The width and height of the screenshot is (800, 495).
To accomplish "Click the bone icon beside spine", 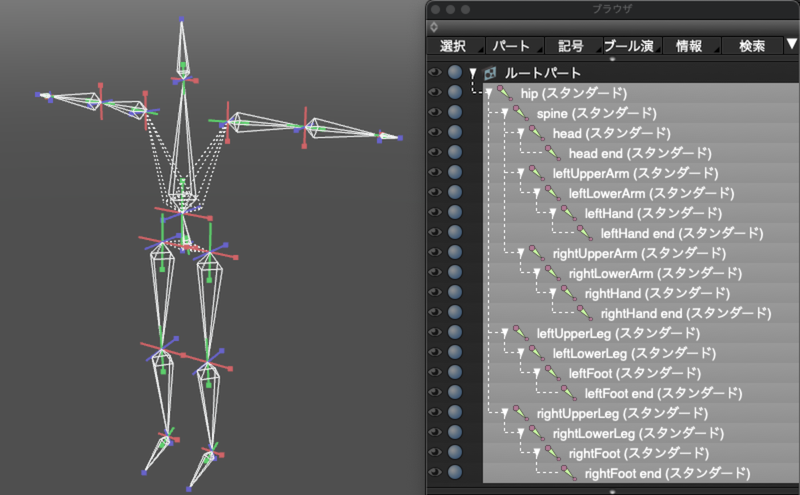I will (521, 113).
